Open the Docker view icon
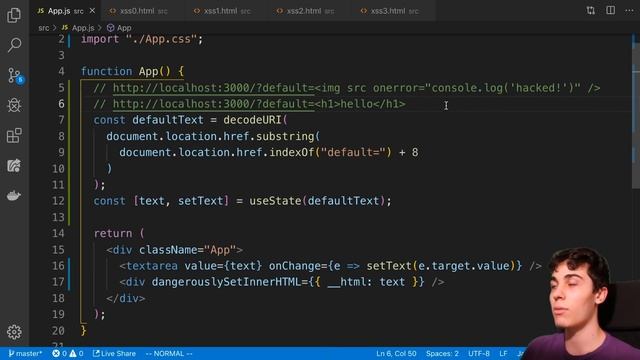 click(14, 196)
